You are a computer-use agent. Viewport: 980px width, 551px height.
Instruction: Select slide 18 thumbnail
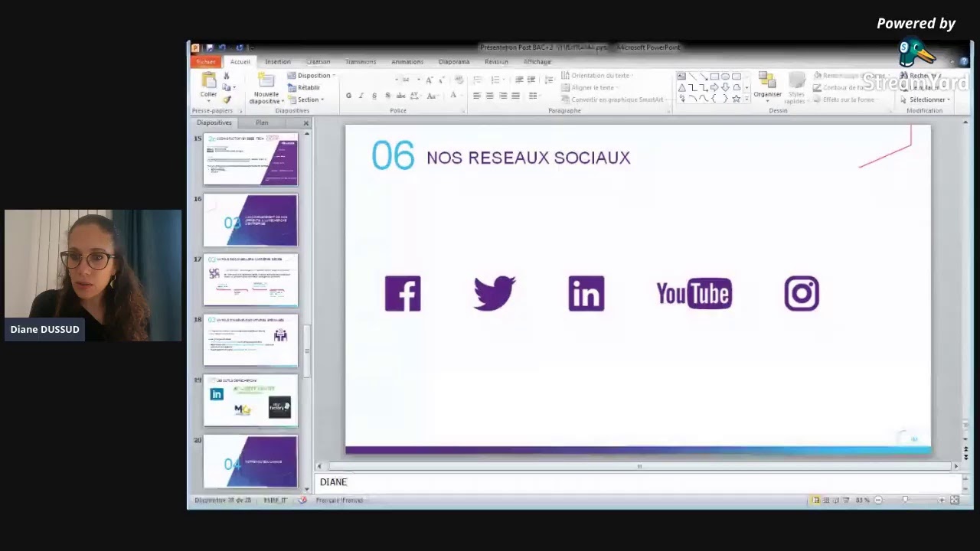[250, 341]
